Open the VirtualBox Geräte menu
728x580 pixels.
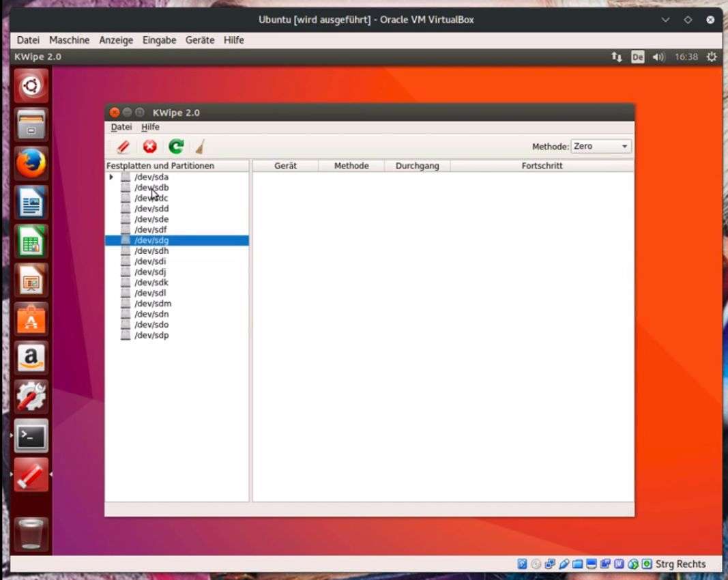pos(199,40)
